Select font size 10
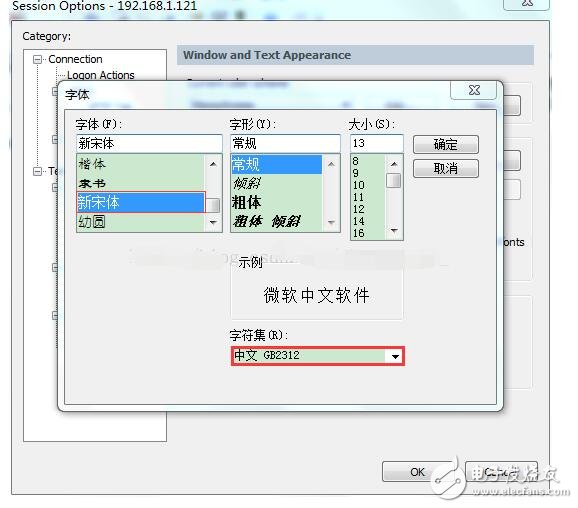 click(367, 185)
